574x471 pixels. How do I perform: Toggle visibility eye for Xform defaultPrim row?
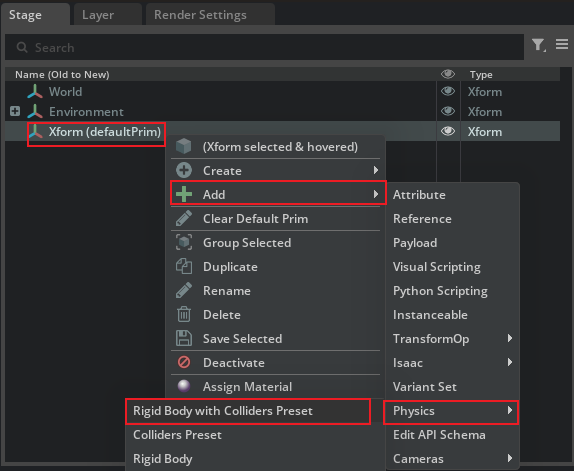click(x=448, y=131)
